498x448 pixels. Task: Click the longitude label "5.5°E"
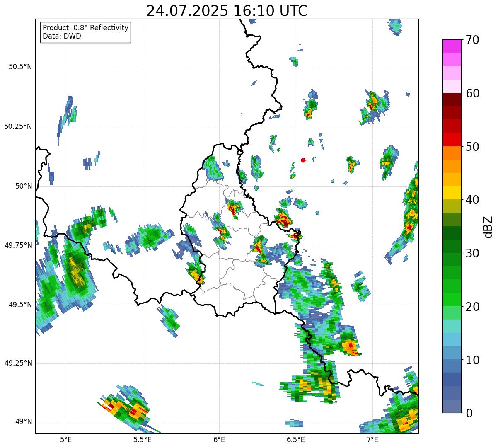[x=143, y=439]
